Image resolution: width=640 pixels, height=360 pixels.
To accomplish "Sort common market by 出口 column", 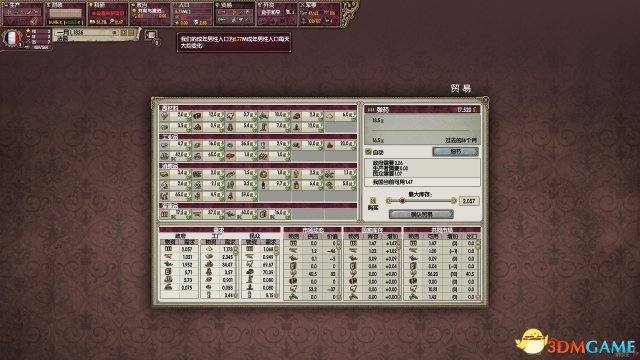I will [x=471, y=236].
